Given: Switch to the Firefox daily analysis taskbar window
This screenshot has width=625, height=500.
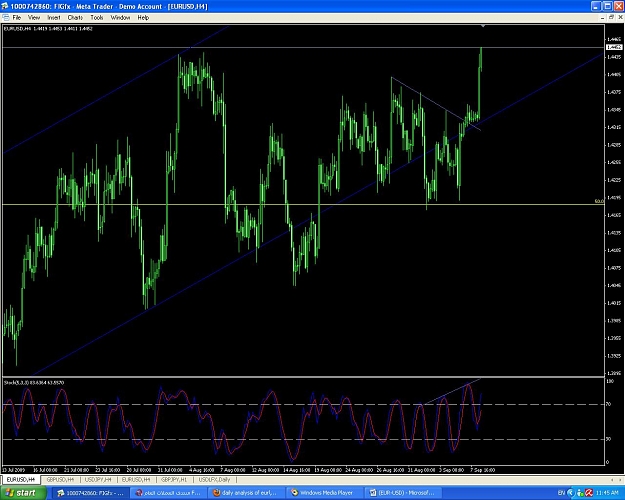Looking at the screenshot, I should 247,493.
